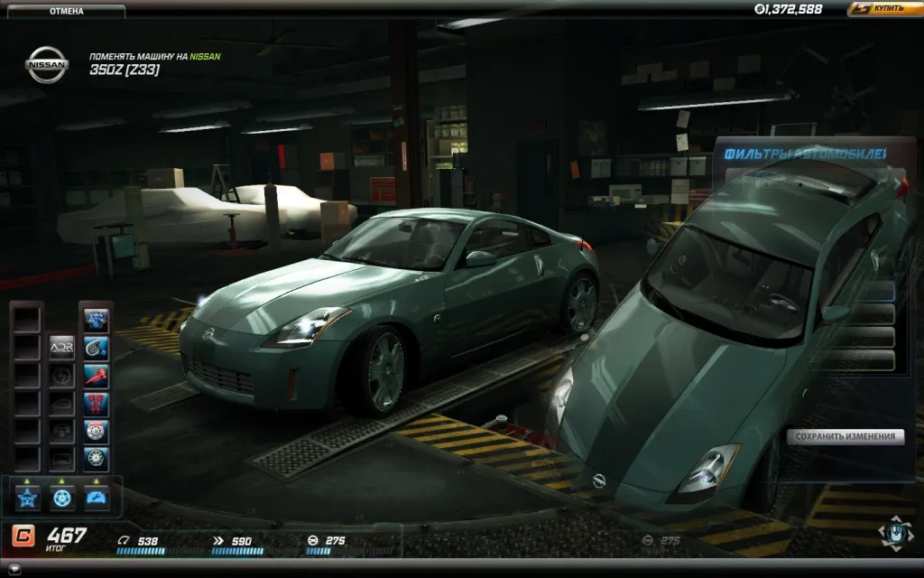Click the 275 handling stat icon
The height and width of the screenshot is (578, 924).
(313, 540)
